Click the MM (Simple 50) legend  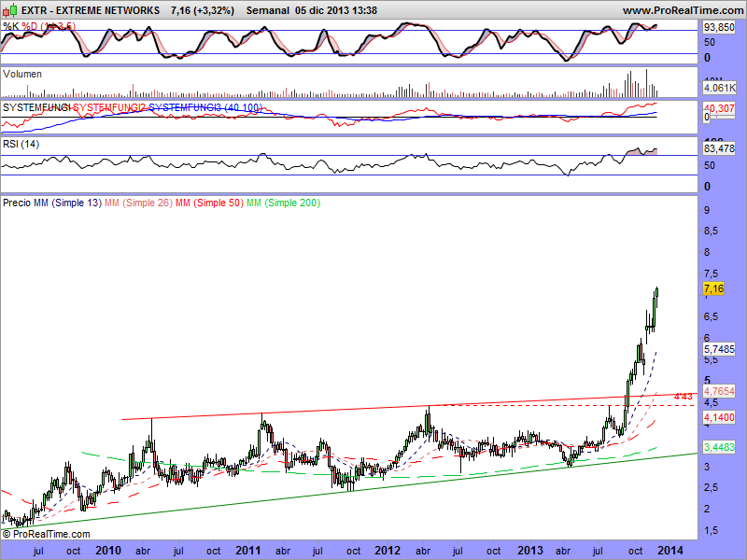tap(209, 203)
